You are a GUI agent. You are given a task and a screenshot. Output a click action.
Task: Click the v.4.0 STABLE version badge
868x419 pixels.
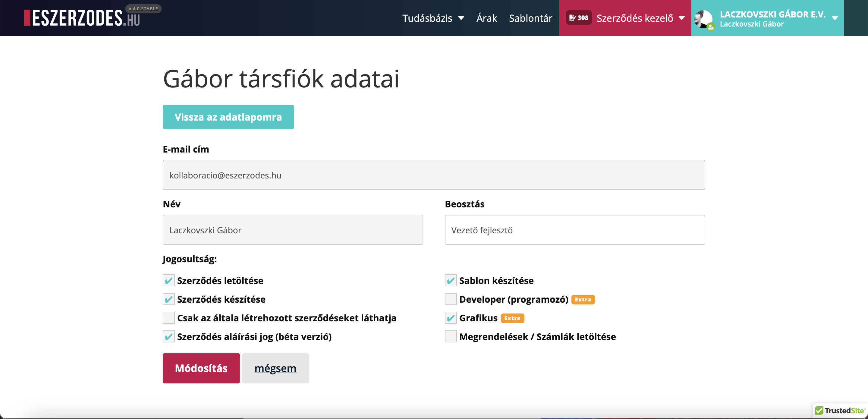(143, 8)
